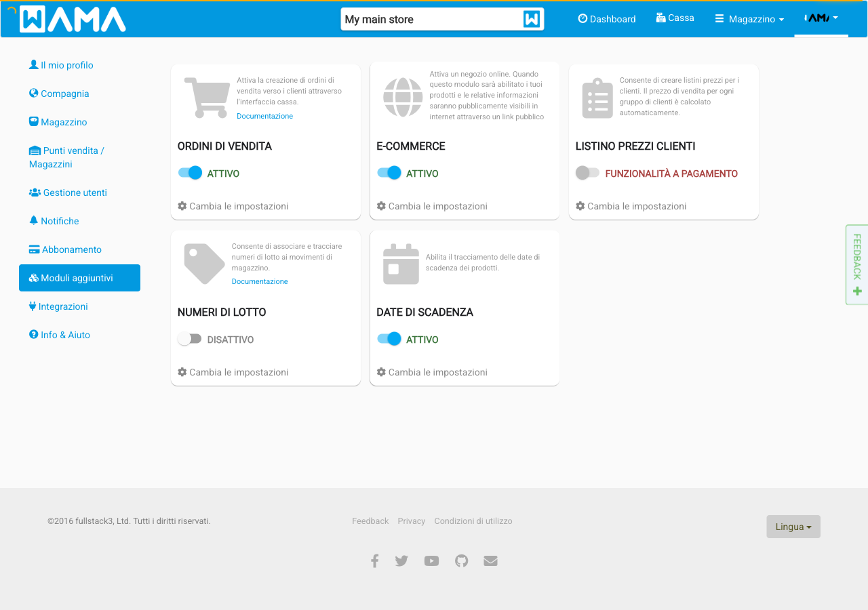868x610 pixels.
Task: Click the ORDINI DI VENDITA heading
Action: (224, 146)
